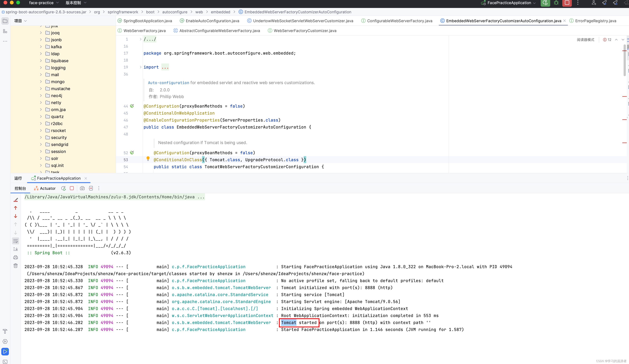The width and height of the screenshot is (629, 364).
Task: Expand the security folder
Action: click(41, 137)
